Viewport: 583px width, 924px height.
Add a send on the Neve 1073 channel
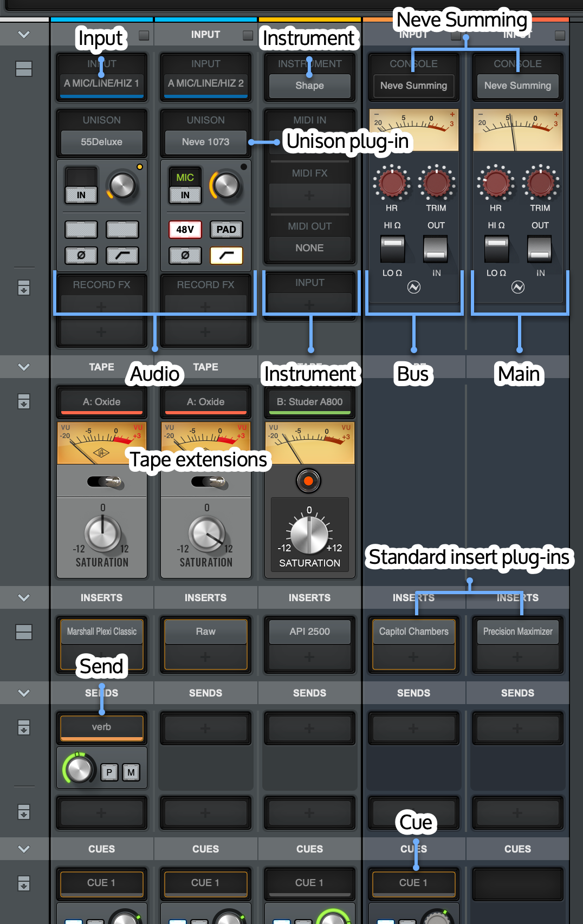click(206, 728)
